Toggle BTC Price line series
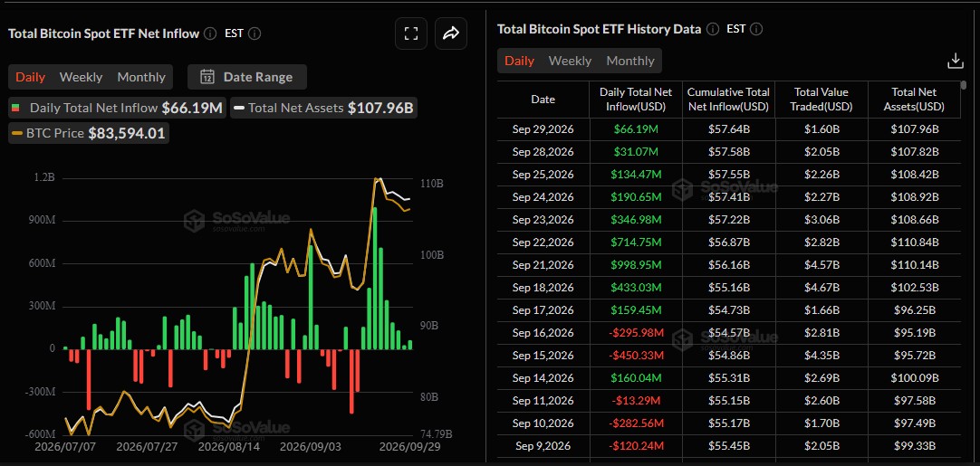This screenshot has width=980, height=466. (x=89, y=133)
